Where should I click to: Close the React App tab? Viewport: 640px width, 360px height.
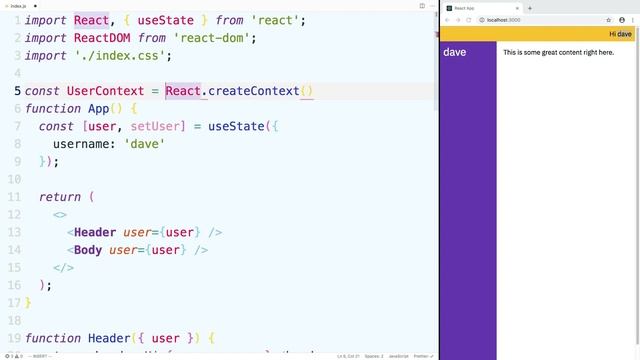tap(517, 8)
